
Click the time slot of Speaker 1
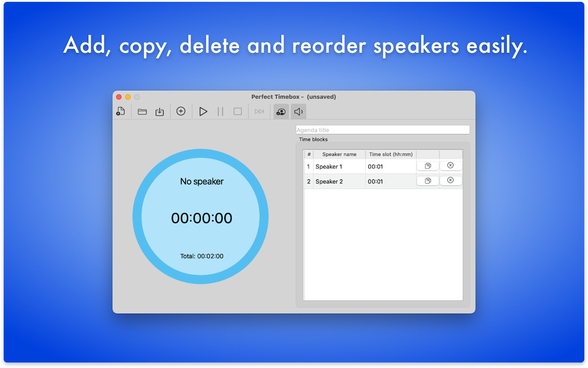pyautogui.click(x=390, y=167)
